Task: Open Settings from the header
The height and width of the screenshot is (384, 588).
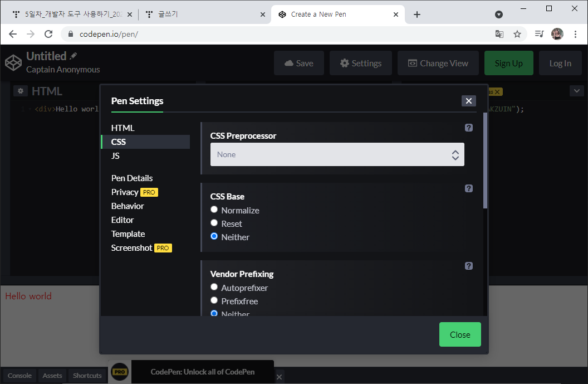Action: point(361,63)
